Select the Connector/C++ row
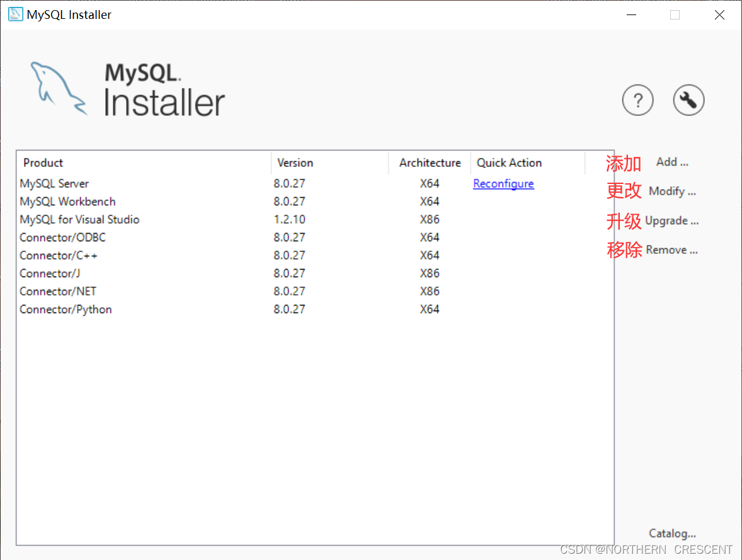 coord(315,256)
